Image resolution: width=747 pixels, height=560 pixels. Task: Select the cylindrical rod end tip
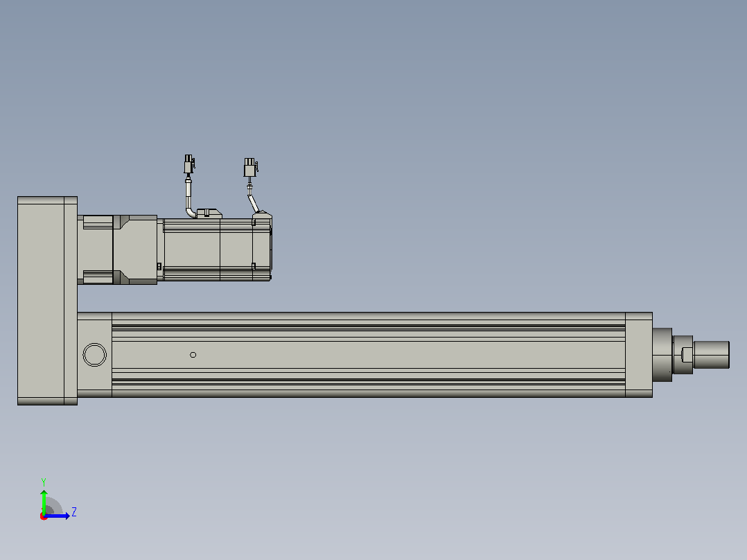point(711,355)
